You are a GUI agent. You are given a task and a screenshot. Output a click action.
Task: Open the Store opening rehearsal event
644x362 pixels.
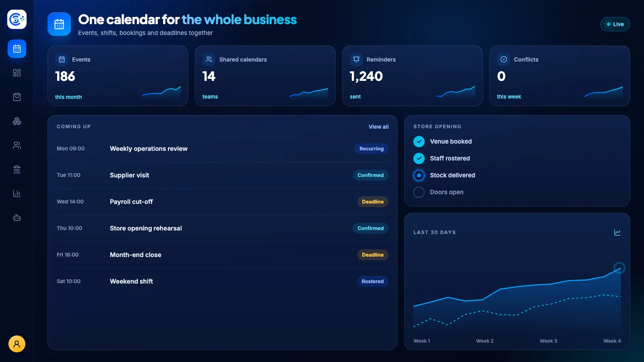click(223, 228)
